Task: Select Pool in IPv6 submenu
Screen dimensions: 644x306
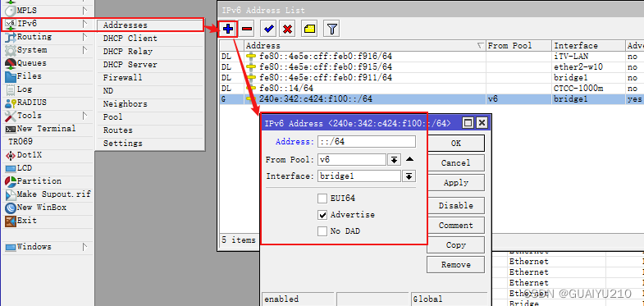Action: [x=150, y=117]
